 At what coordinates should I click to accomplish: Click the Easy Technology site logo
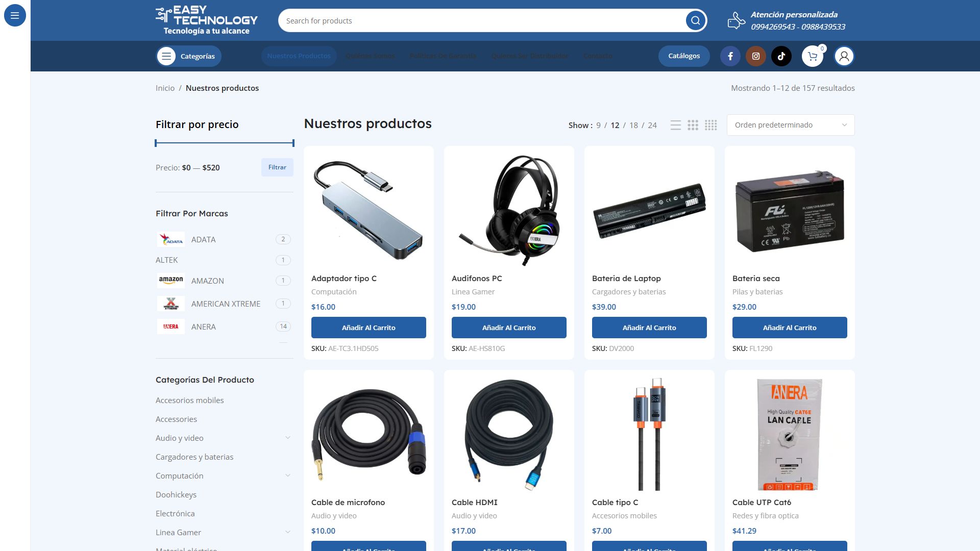[x=207, y=20]
